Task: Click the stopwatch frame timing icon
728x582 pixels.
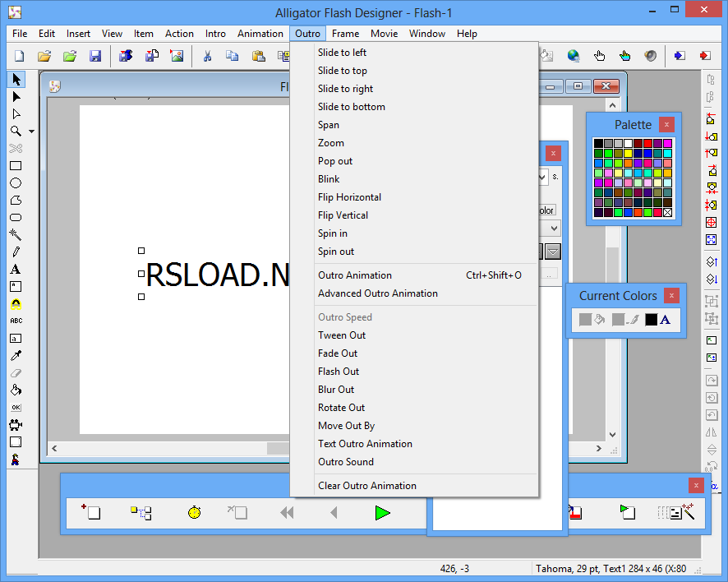Action: pyautogui.click(x=194, y=512)
